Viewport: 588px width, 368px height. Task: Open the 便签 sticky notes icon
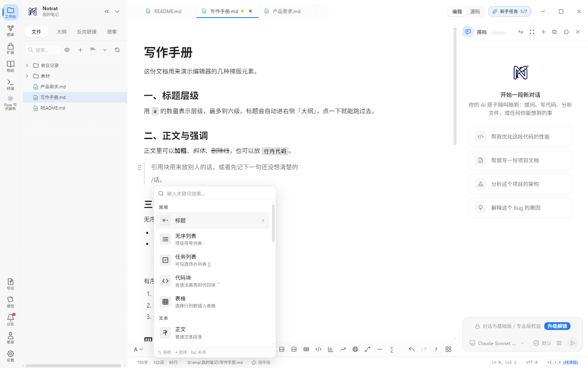pos(10,302)
